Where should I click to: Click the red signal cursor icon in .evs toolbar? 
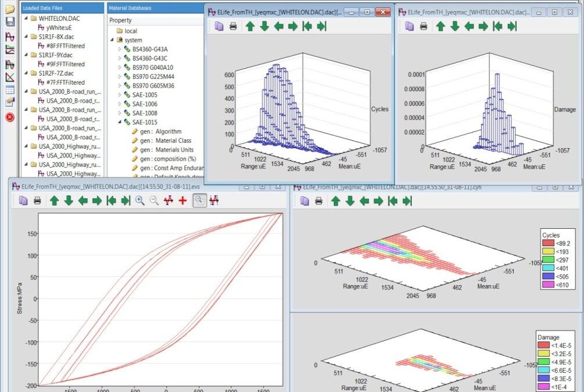[169, 201]
